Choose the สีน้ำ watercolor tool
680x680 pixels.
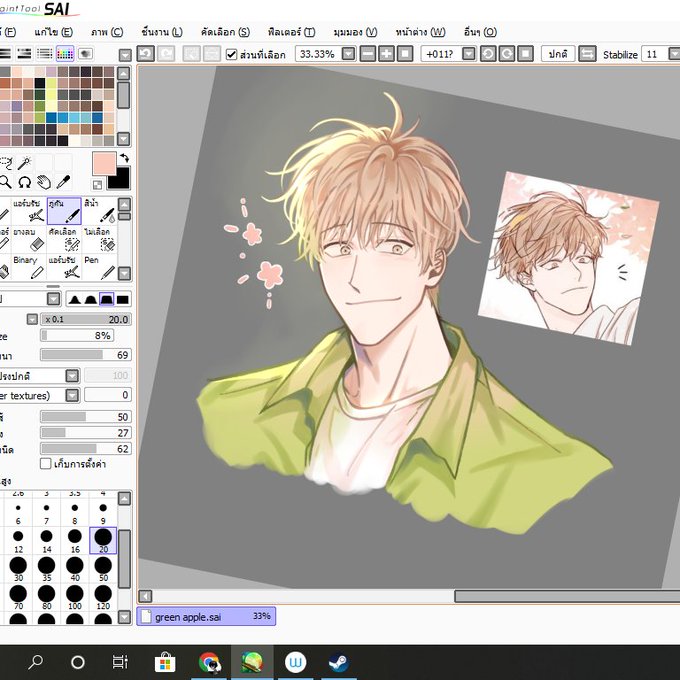click(100, 211)
